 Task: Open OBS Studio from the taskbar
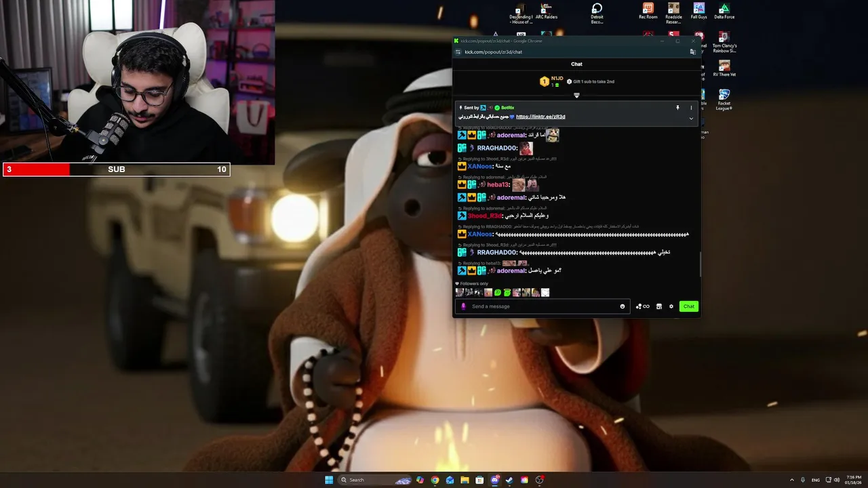[x=540, y=480]
